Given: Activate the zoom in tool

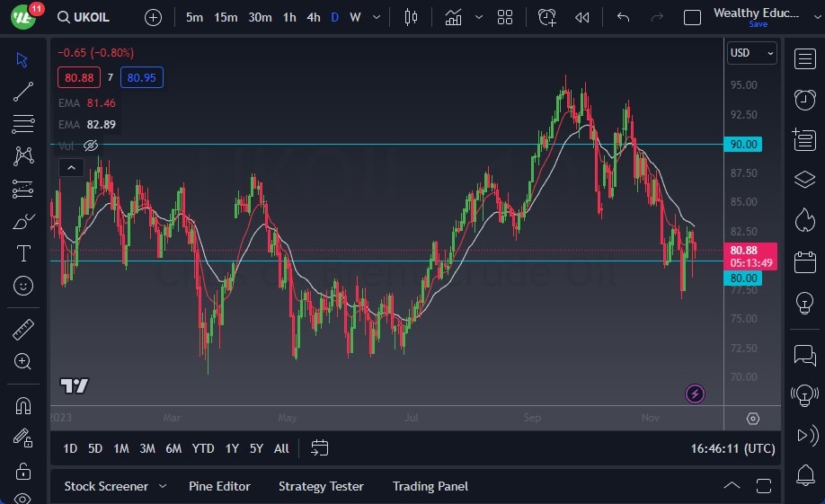Looking at the screenshot, I should [22, 361].
